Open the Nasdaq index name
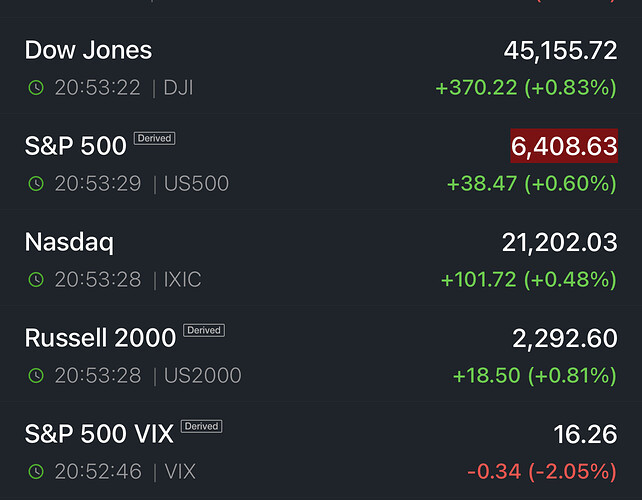Screen dimensions: 642x500 coord(69,242)
